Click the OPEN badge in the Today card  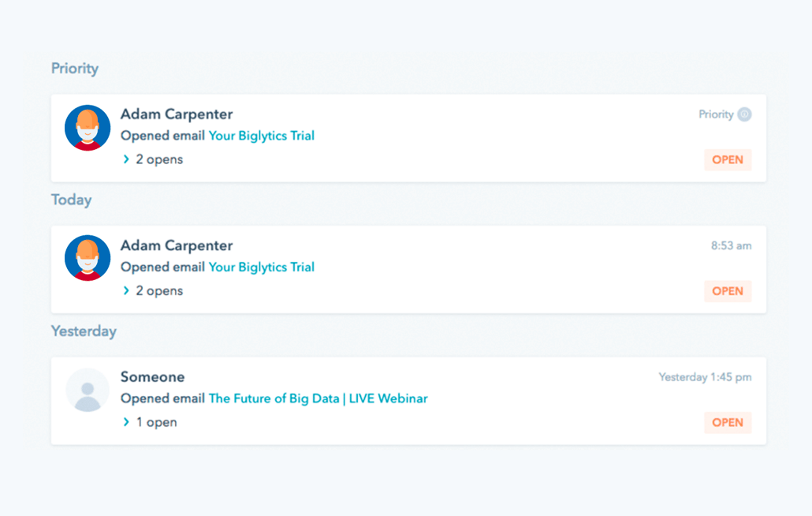(x=727, y=291)
